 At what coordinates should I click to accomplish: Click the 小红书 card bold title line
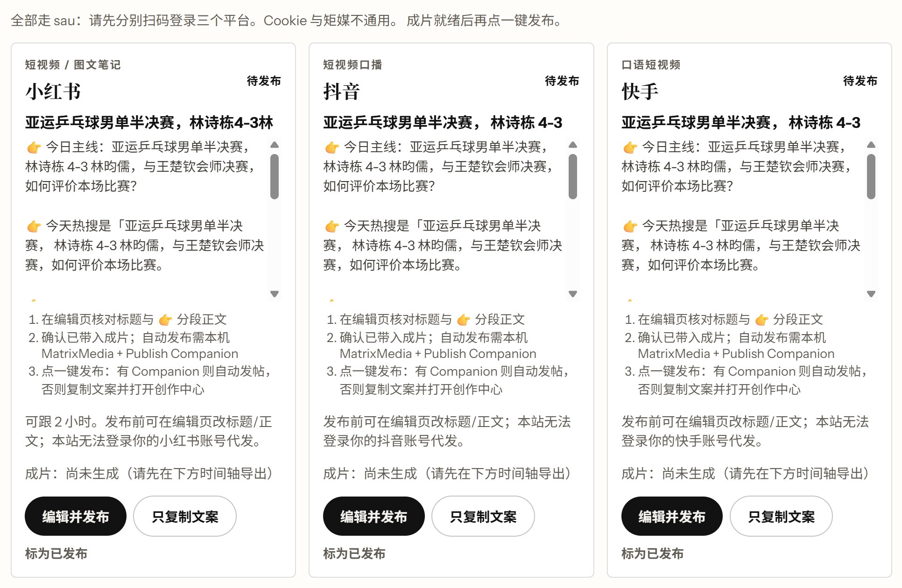[x=149, y=122]
